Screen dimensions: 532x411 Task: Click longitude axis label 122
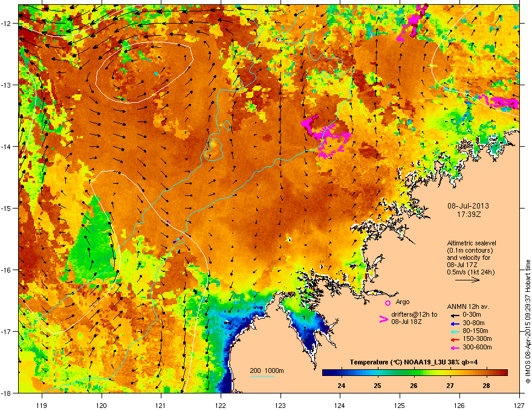point(221,405)
